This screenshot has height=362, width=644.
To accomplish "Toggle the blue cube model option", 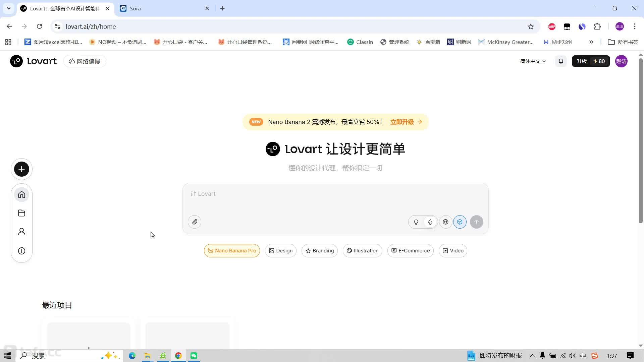I will [x=460, y=222].
